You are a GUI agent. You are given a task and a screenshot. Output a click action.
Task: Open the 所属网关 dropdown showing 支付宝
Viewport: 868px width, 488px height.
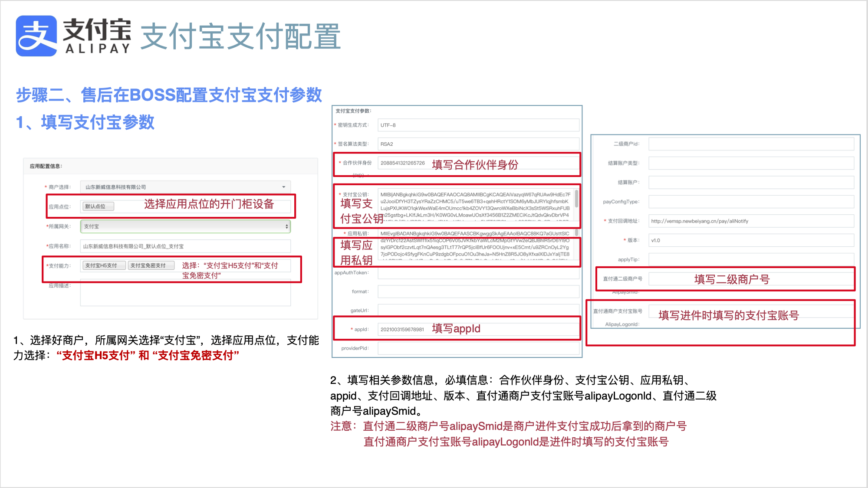tap(185, 226)
